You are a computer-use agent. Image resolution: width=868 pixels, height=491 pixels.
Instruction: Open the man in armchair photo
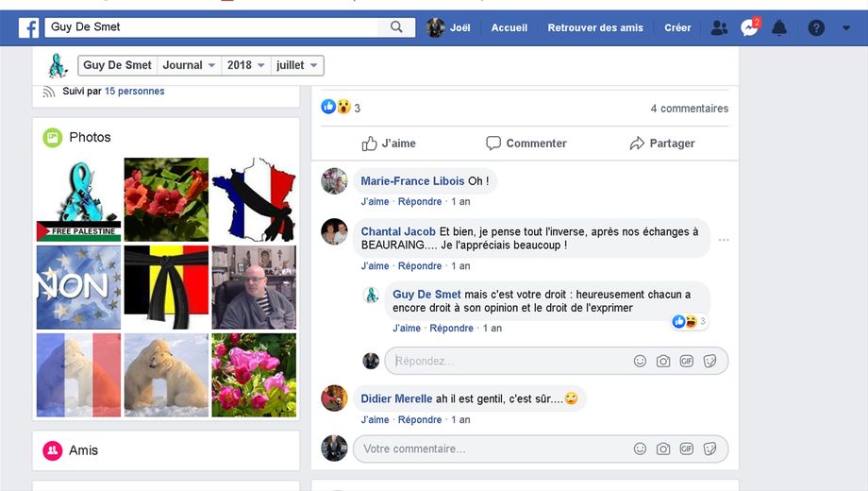(254, 288)
